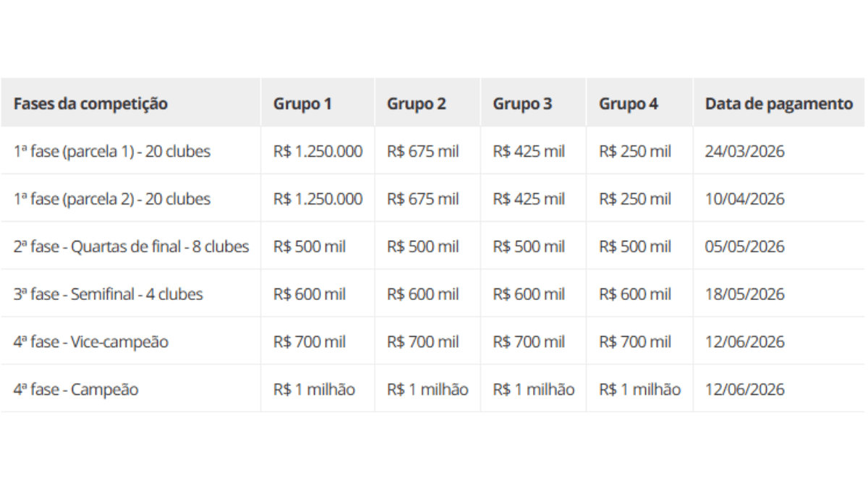Select the '1ª fase (parcela 1) - 20 clubes' row label
Screen dimensions: 868x488
pos(112,152)
